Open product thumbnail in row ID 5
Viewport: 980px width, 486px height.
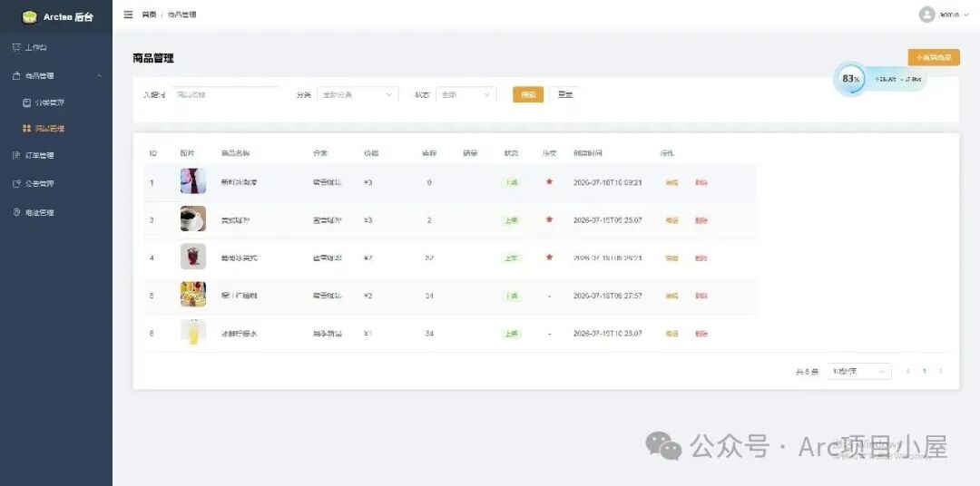pyautogui.click(x=193, y=294)
